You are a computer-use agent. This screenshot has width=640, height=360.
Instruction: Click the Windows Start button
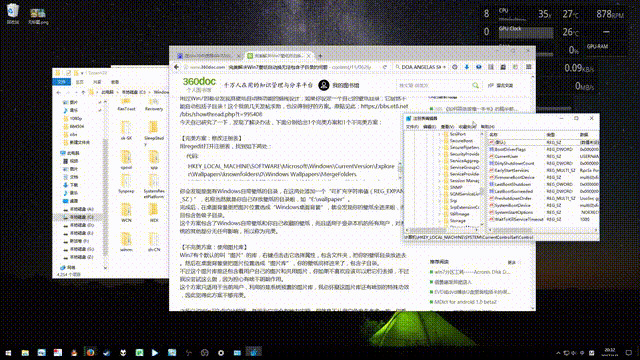8,353
